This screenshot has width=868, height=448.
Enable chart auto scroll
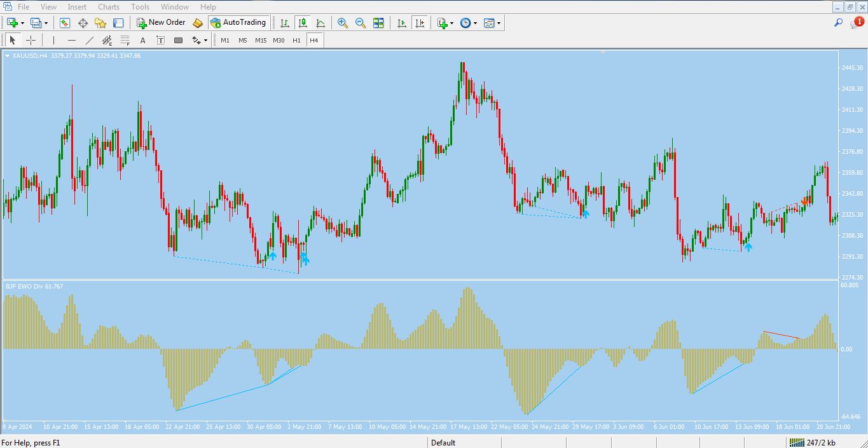click(401, 23)
